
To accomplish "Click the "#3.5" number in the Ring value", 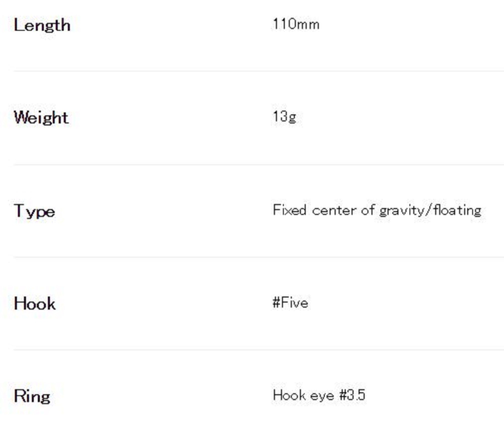I will pyautogui.click(x=352, y=395).
